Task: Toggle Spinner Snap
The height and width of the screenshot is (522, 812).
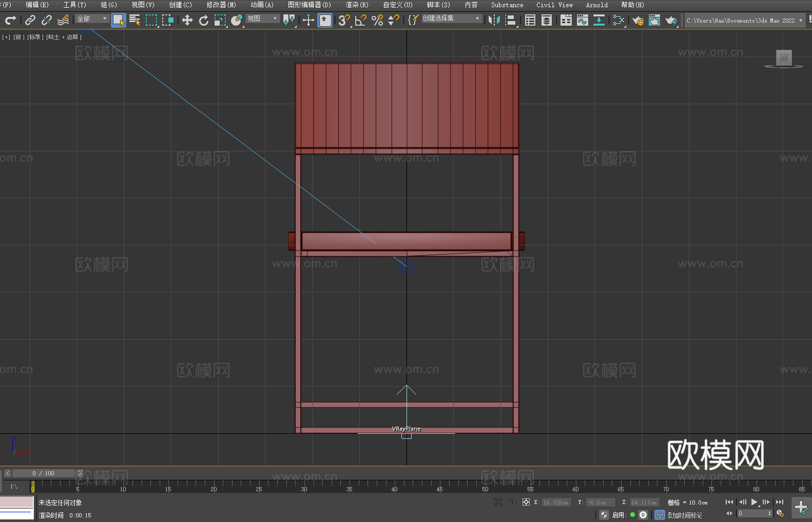Action: click(x=394, y=20)
